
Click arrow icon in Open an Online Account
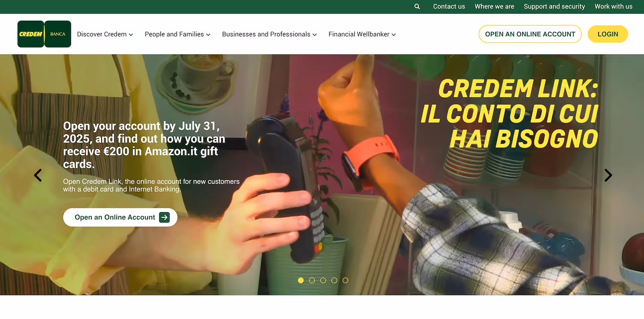pyautogui.click(x=164, y=217)
